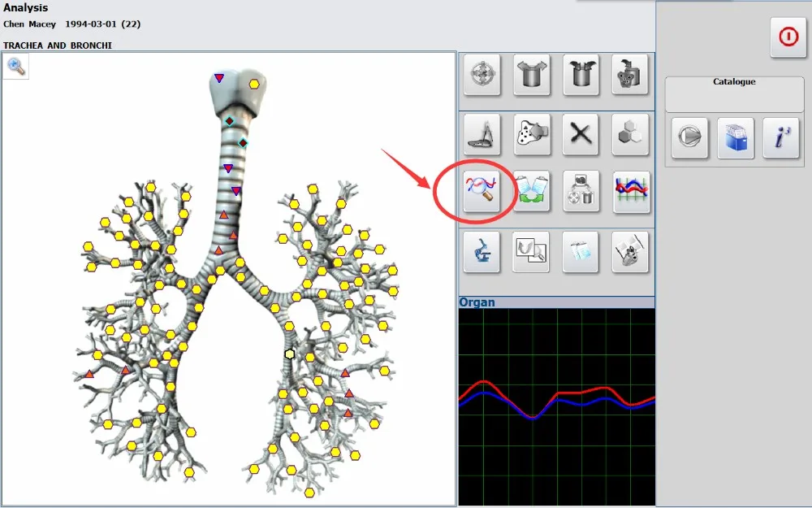Click the italic i information button

tap(781, 138)
